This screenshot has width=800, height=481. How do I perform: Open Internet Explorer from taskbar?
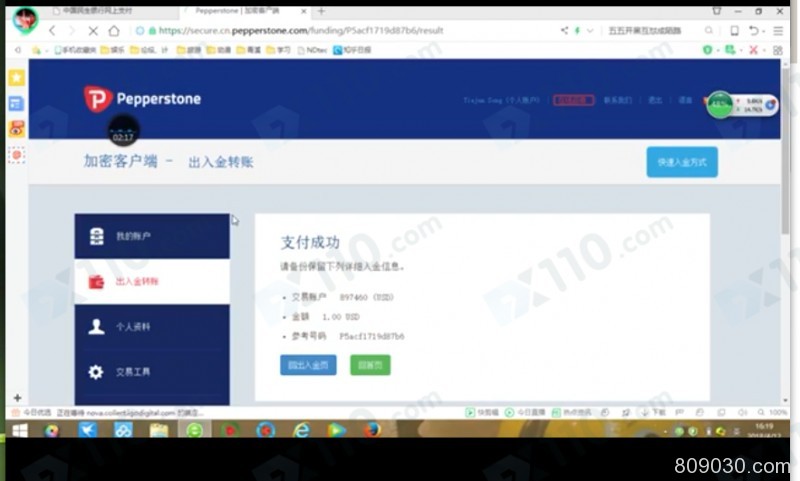coord(301,430)
